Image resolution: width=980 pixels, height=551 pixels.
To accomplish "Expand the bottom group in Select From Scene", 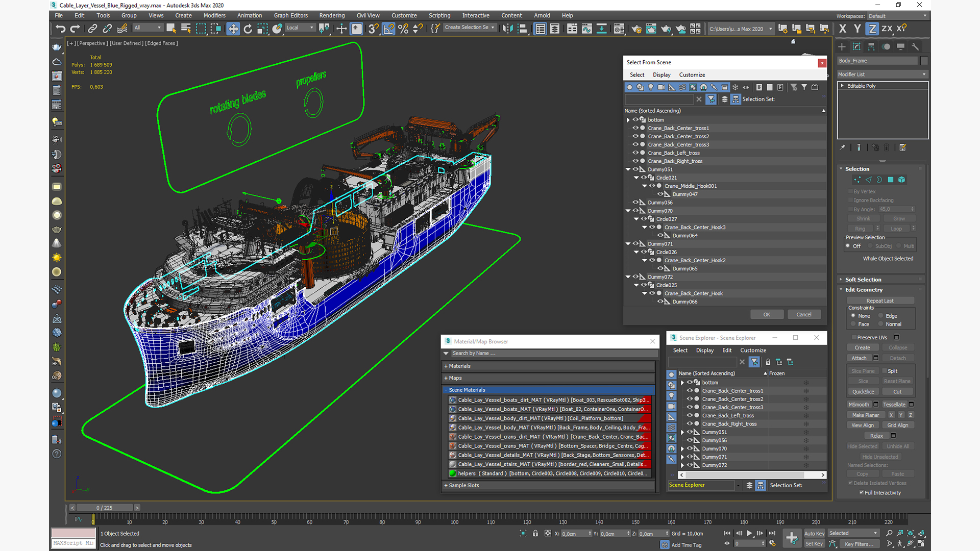I will pos(628,120).
